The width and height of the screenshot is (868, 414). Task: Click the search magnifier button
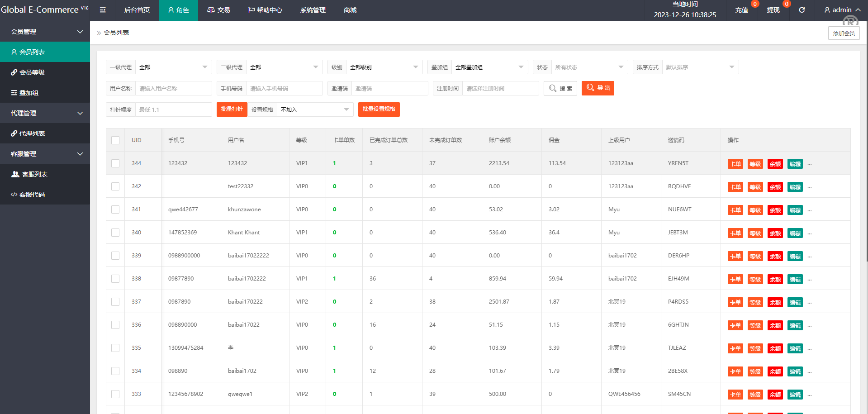(x=560, y=88)
